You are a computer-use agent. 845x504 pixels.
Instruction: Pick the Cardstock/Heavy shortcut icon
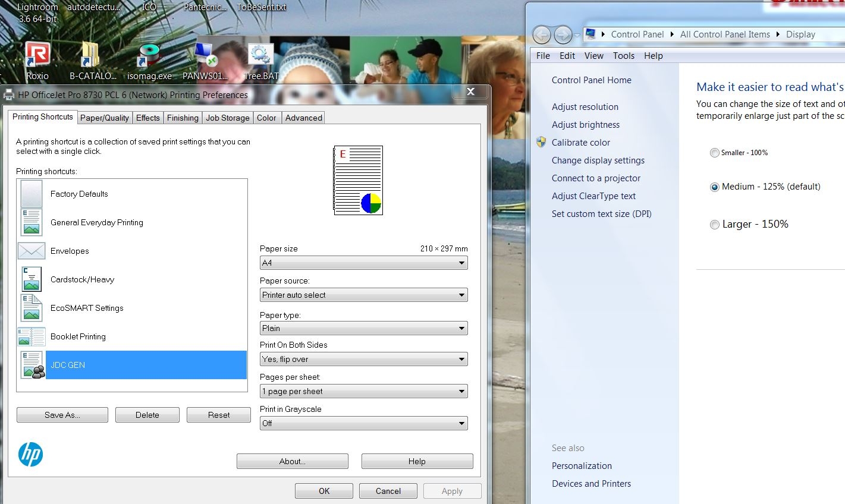32,279
